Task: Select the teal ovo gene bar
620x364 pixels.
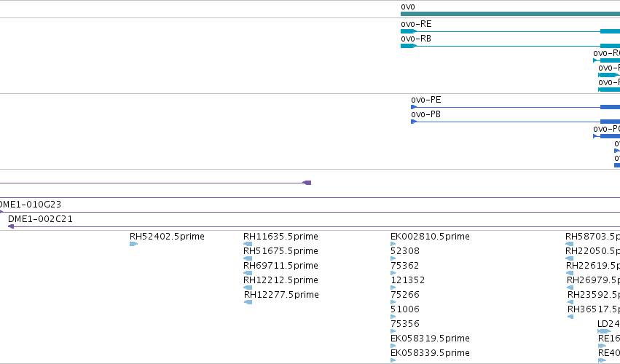Action: click(x=510, y=14)
